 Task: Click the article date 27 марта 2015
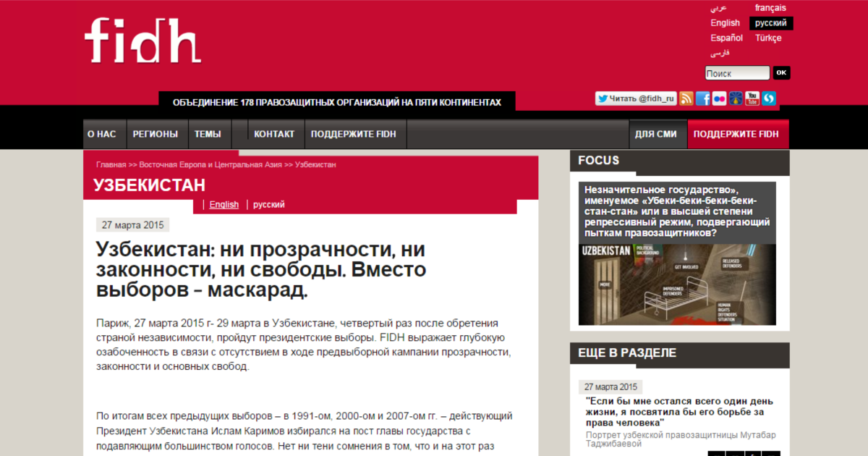click(133, 224)
